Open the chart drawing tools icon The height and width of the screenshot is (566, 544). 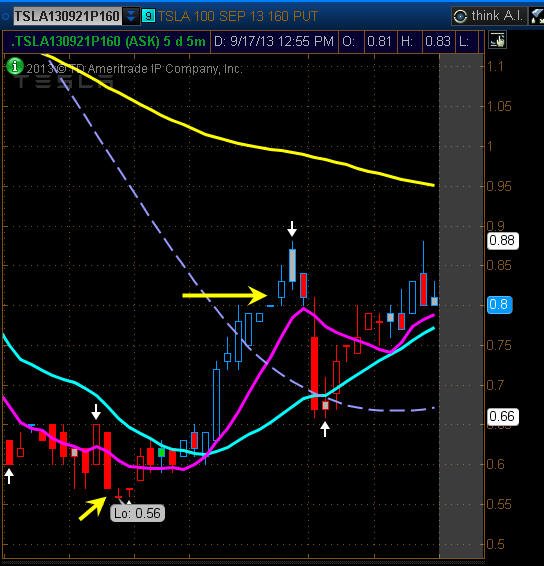click(x=497, y=40)
